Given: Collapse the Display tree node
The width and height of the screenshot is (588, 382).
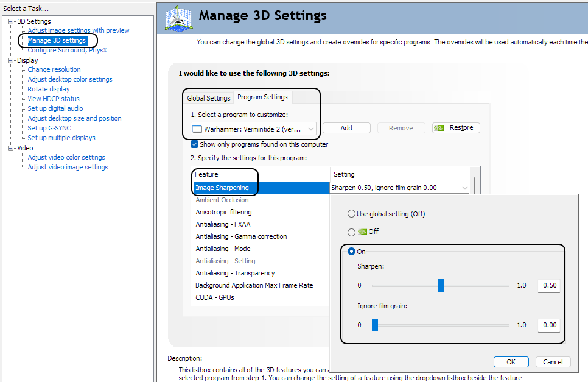Looking at the screenshot, I should [11, 60].
